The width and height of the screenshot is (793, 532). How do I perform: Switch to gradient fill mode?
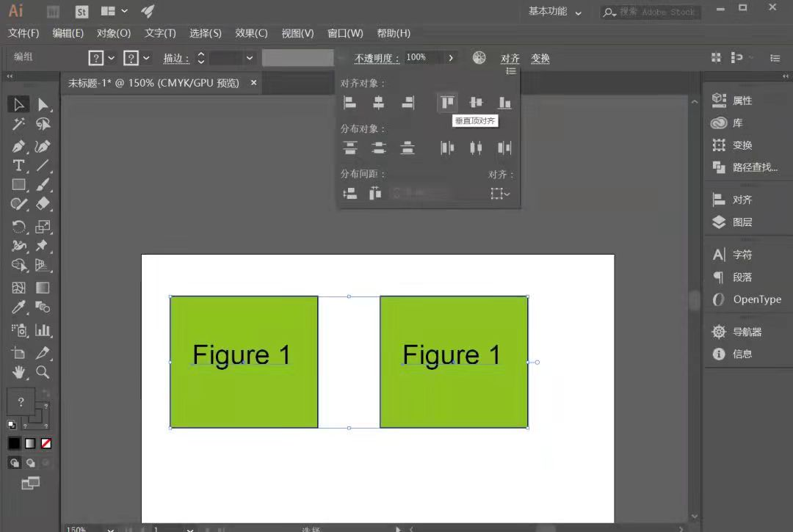click(30, 444)
